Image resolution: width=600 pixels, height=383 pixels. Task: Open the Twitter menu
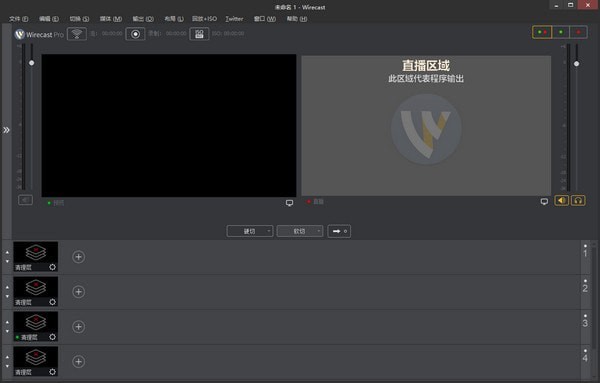[x=234, y=19]
